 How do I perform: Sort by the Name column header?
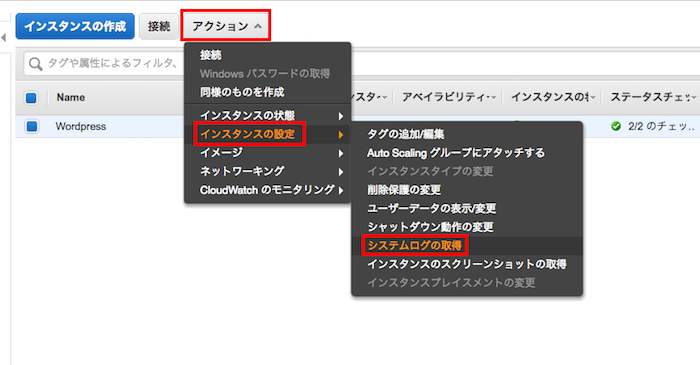coord(71,97)
